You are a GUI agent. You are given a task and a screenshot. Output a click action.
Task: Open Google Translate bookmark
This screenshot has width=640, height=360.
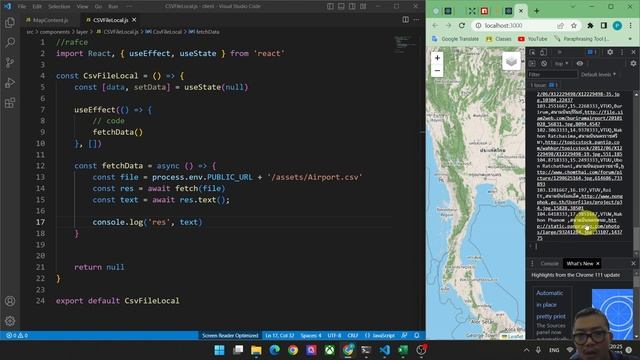point(456,39)
